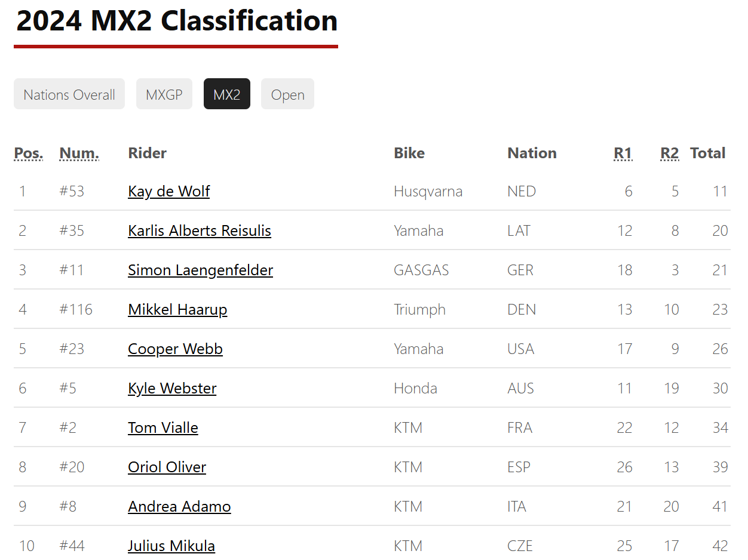View Simon Laengenfelder's details
This screenshot has width=748, height=560.
coord(200,270)
